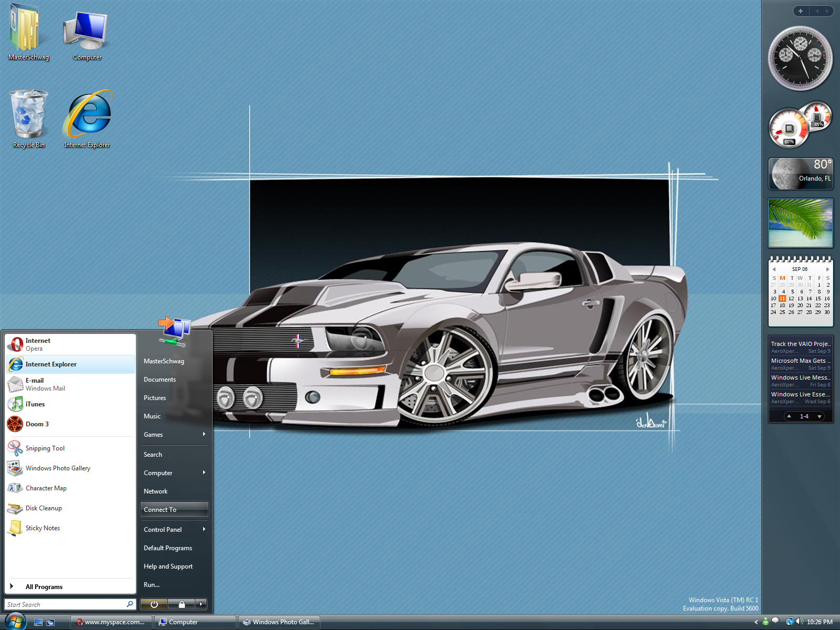Open Opera Internet in Start menu
The image size is (840, 630).
(70, 344)
